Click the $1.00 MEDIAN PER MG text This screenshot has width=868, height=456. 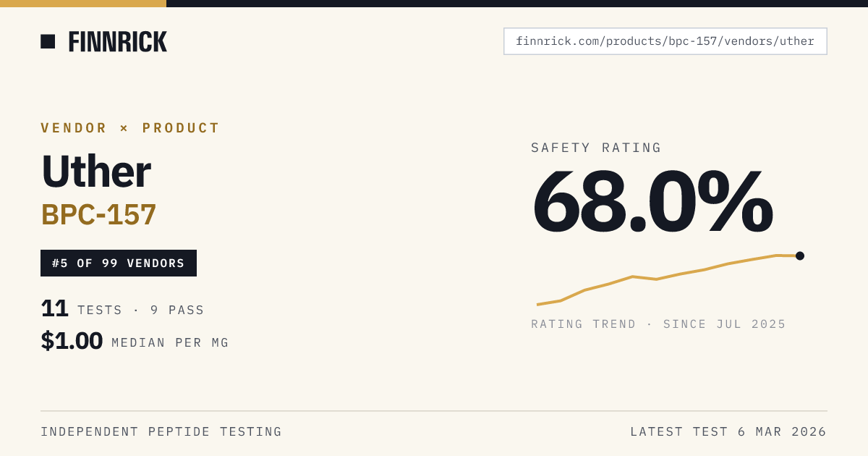tap(135, 341)
